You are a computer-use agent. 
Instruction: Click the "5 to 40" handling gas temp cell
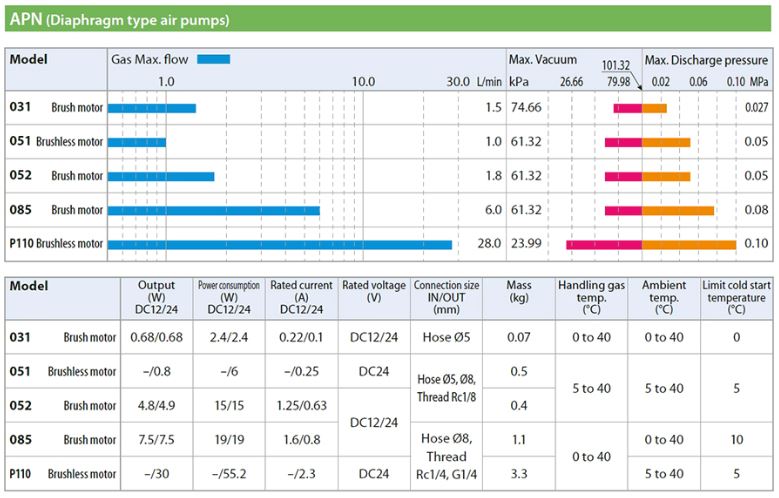click(x=591, y=388)
